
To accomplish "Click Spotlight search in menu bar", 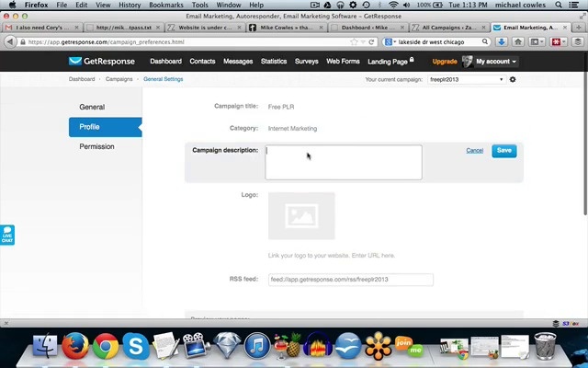I will coord(559,5).
